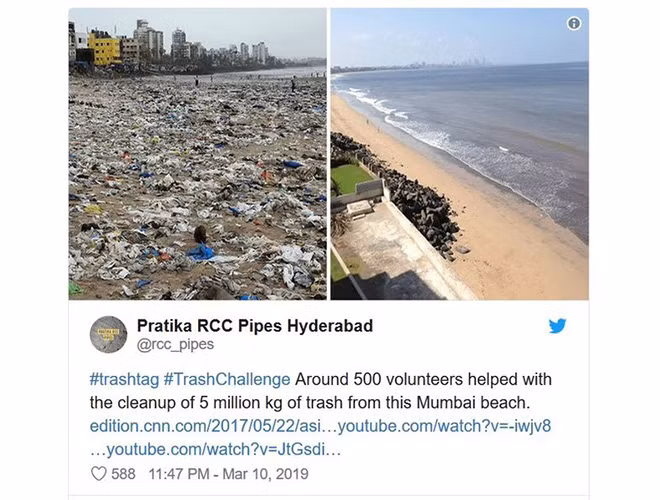The image size is (660, 500).
Task: Open the youtube.com/watch?v=JtGsdi video link
Action: [216, 449]
